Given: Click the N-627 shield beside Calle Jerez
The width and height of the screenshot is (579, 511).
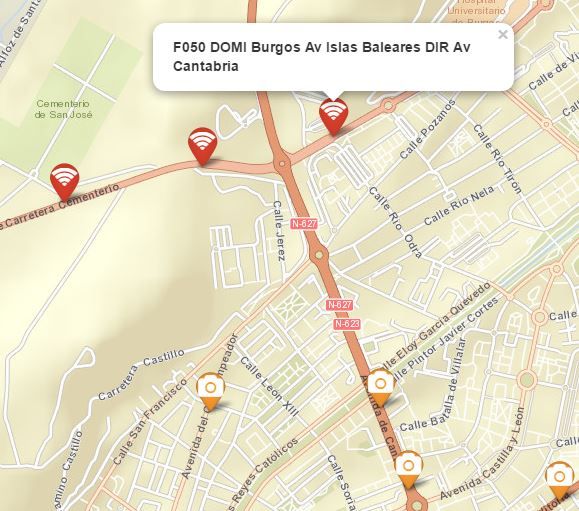Looking at the screenshot, I should click(304, 223).
